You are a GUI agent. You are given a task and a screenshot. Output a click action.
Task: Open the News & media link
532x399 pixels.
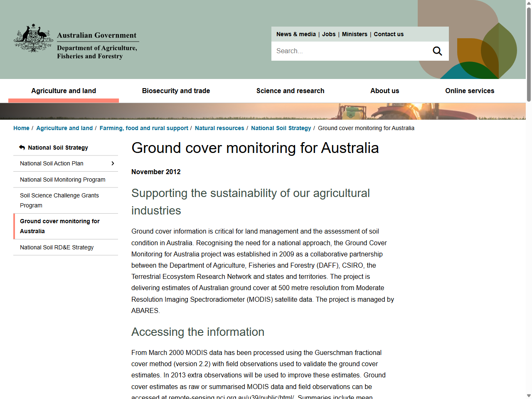pyautogui.click(x=296, y=34)
